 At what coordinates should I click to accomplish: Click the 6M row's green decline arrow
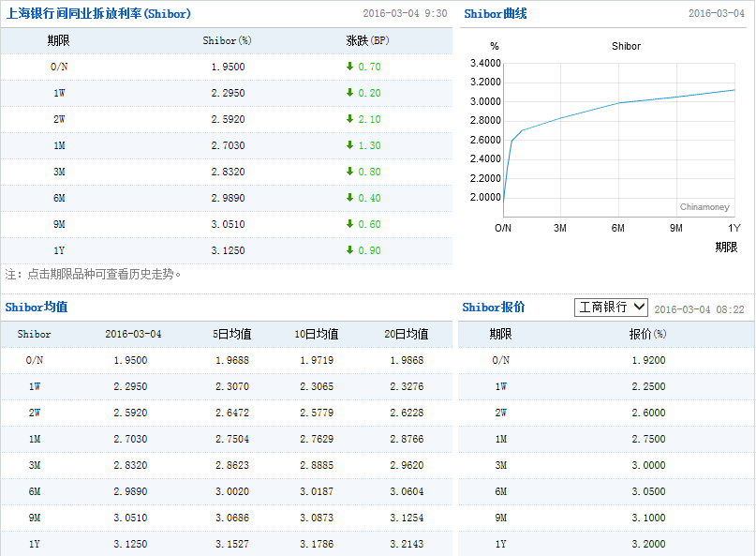(x=349, y=198)
